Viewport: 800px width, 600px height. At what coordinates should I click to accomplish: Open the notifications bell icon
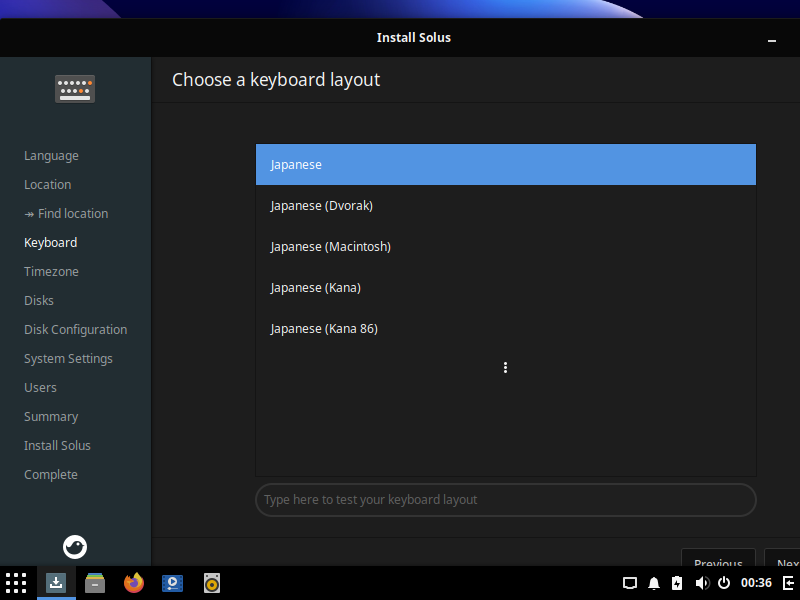coord(654,583)
